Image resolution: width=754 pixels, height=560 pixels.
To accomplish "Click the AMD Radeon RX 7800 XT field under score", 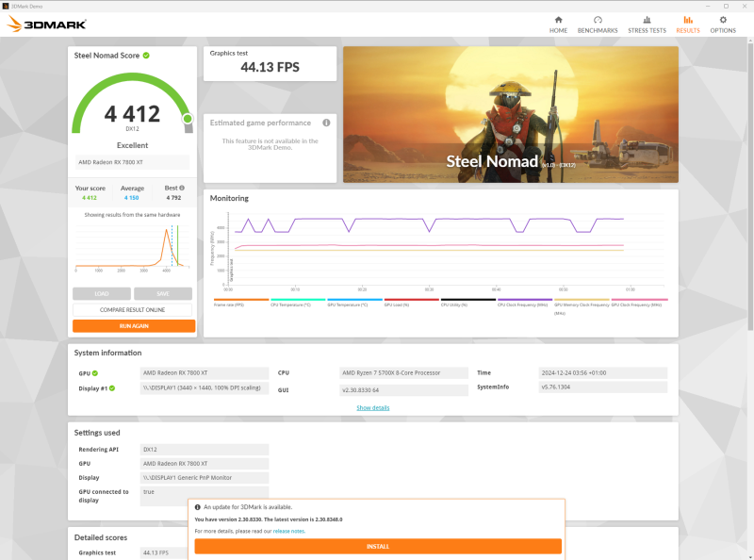I will (132, 162).
